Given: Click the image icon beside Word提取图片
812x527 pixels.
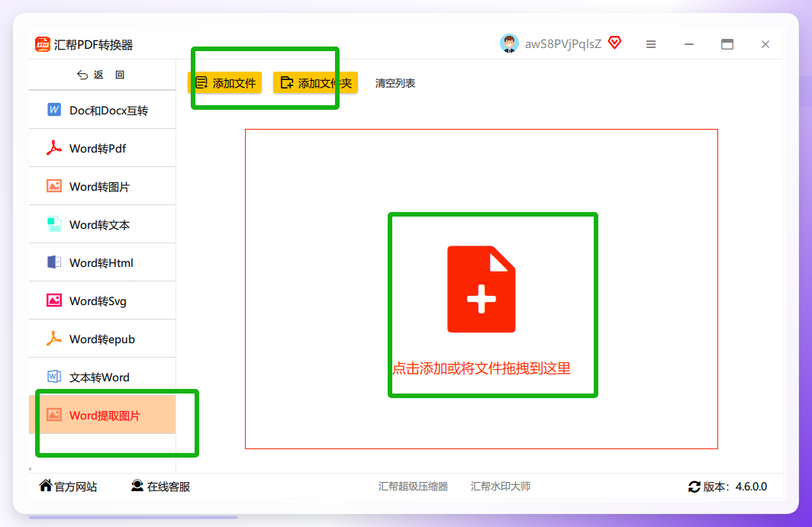Looking at the screenshot, I should pos(54,415).
